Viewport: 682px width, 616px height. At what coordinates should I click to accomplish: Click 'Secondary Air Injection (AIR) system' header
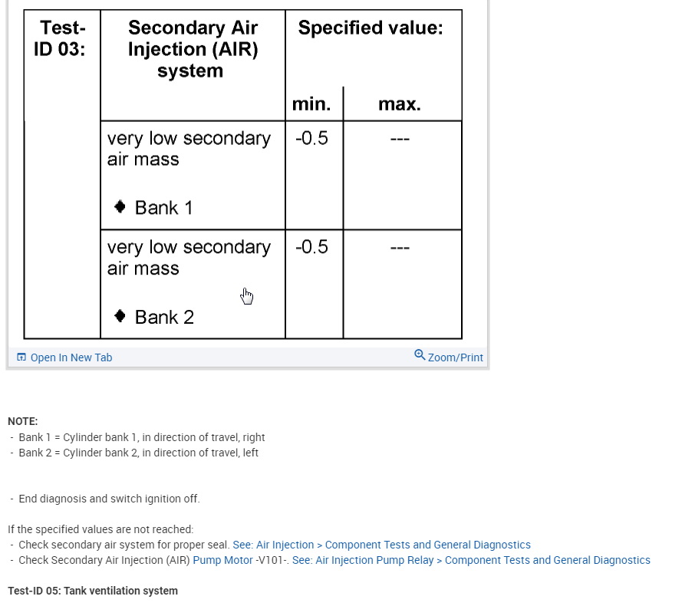tap(193, 49)
